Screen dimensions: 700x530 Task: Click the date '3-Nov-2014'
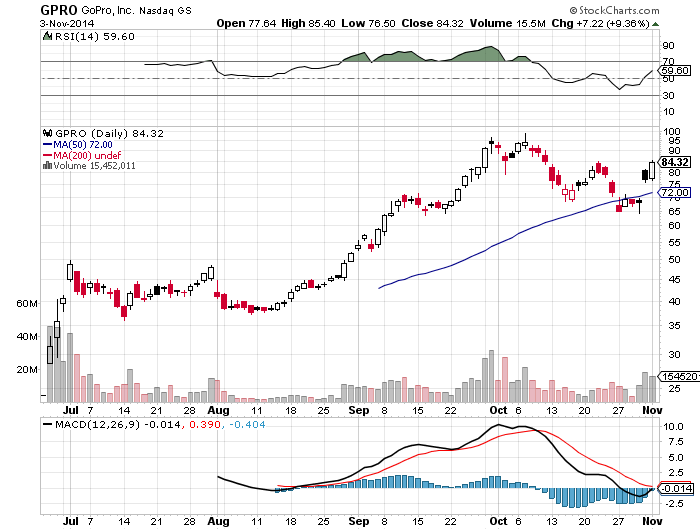67,24
